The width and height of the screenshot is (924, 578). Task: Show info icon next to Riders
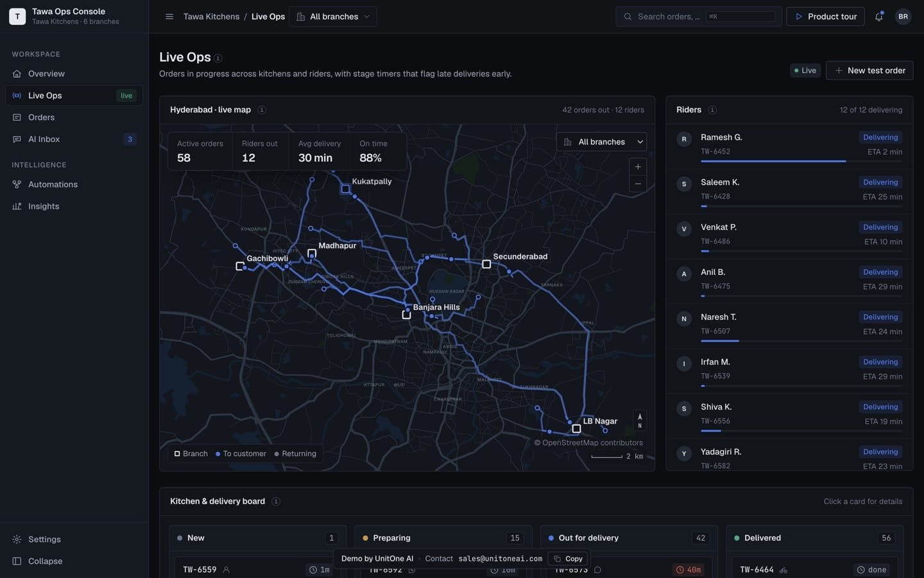[712, 110]
